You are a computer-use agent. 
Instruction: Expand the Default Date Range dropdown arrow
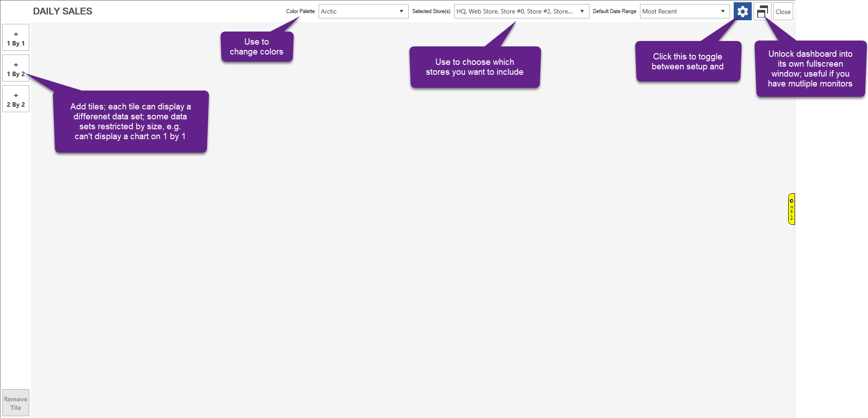(722, 11)
